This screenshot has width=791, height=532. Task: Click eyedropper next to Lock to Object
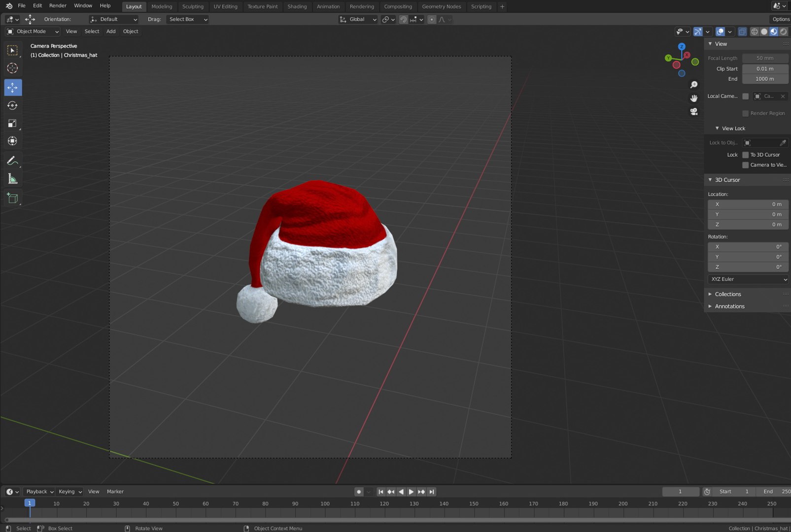coord(783,143)
